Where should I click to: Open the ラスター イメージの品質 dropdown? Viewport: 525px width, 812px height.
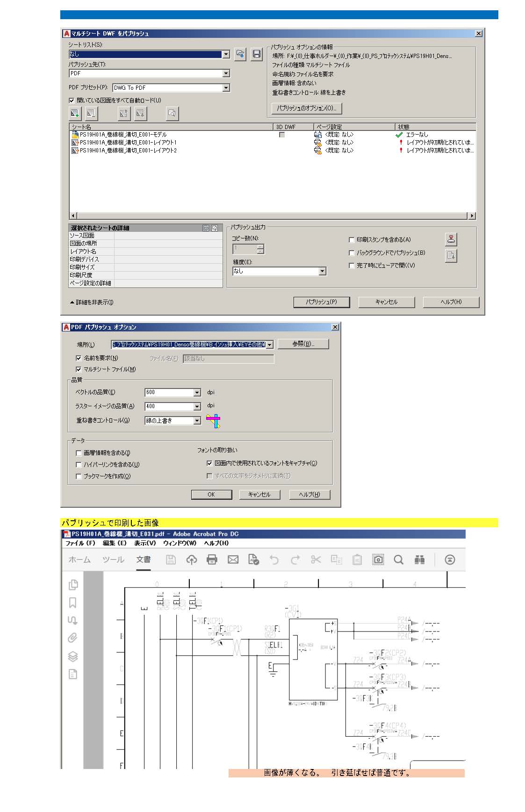197,407
